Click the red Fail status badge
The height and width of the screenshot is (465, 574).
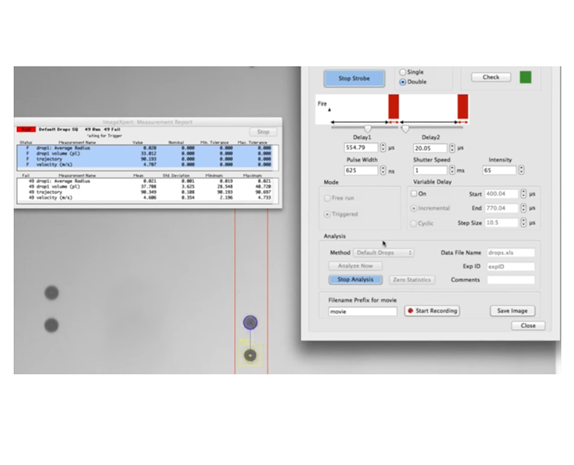click(x=26, y=129)
